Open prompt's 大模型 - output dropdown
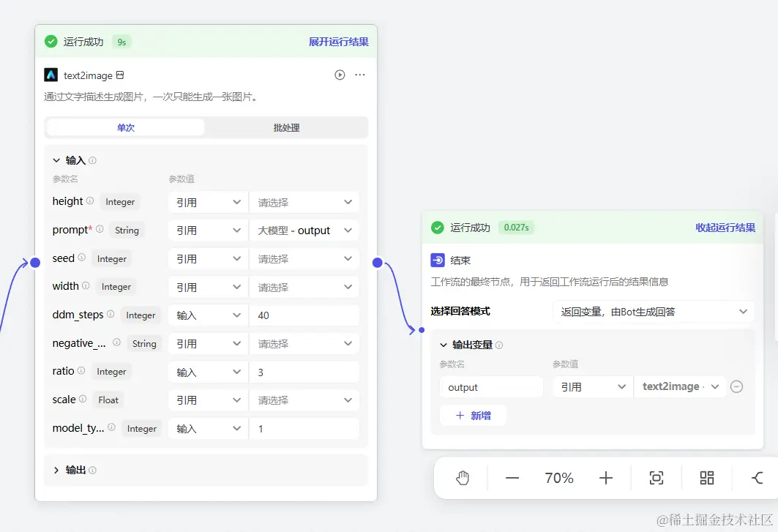 click(304, 231)
